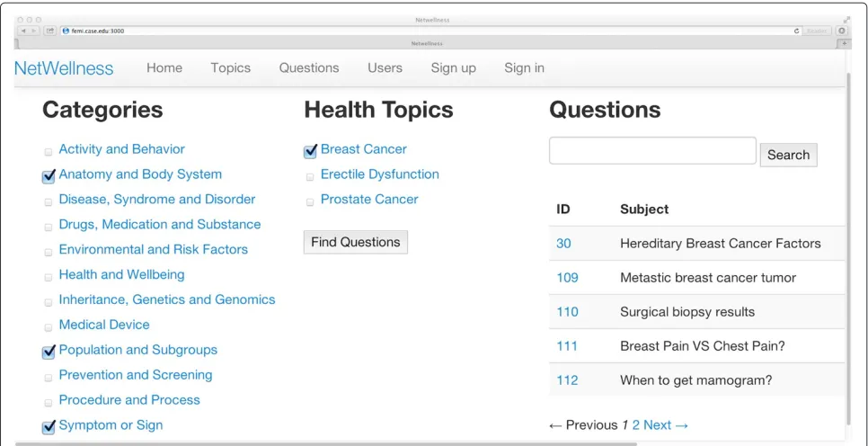This screenshot has width=868, height=446.
Task: Click the Next → pagination link
Action: (x=666, y=425)
